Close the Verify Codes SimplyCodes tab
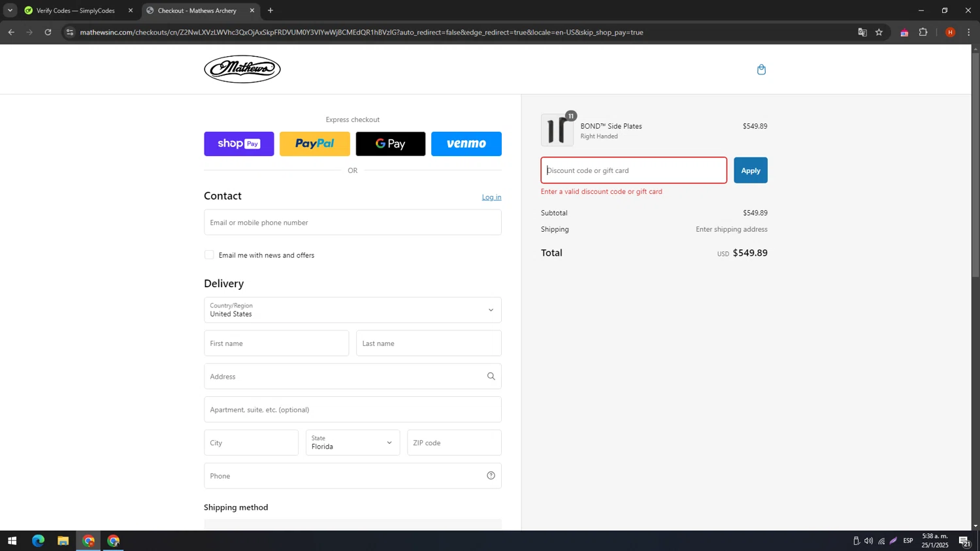This screenshot has width=980, height=551. tap(131, 10)
